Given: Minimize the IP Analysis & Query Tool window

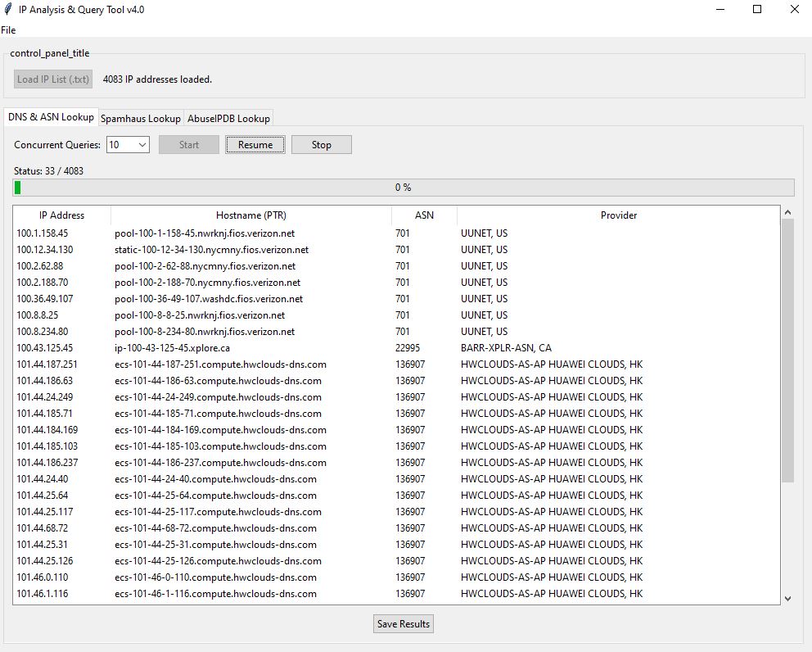Looking at the screenshot, I should click(720, 9).
